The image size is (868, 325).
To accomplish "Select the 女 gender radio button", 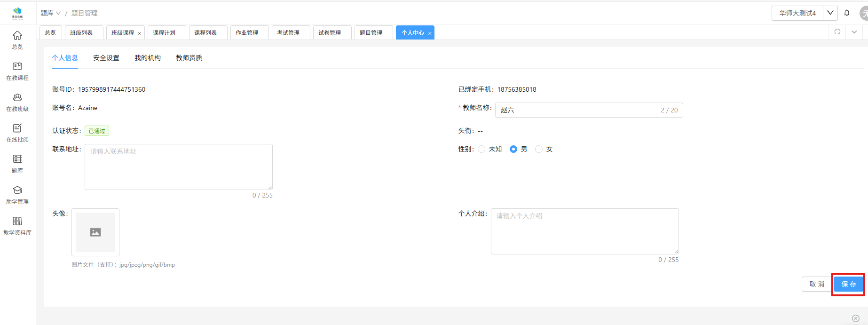I will tap(539, 149).
